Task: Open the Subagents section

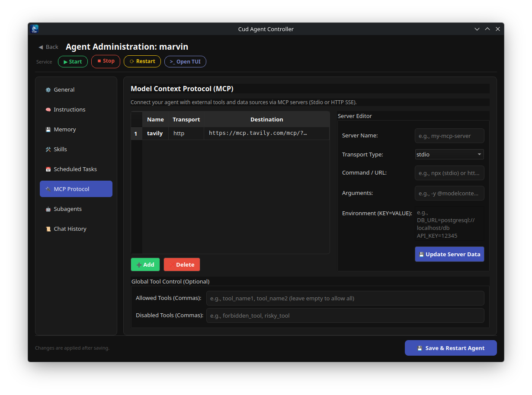Action: click(x=76, y=209)
